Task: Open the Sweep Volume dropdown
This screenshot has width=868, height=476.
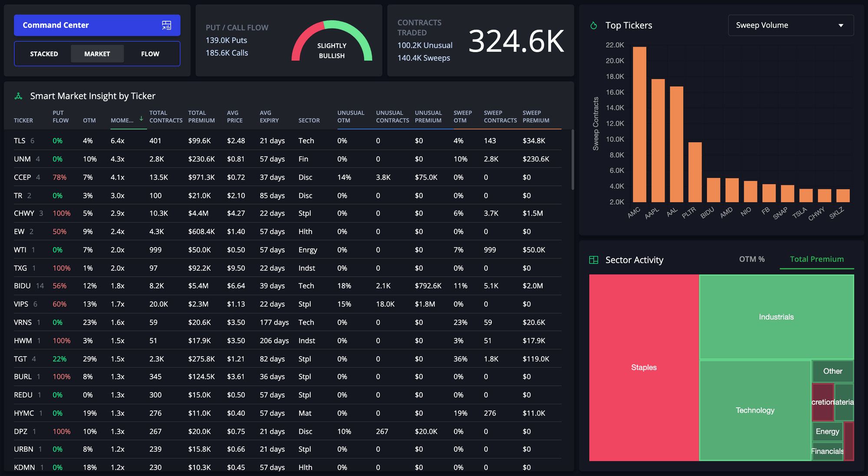Action: (x=790, y=25)
